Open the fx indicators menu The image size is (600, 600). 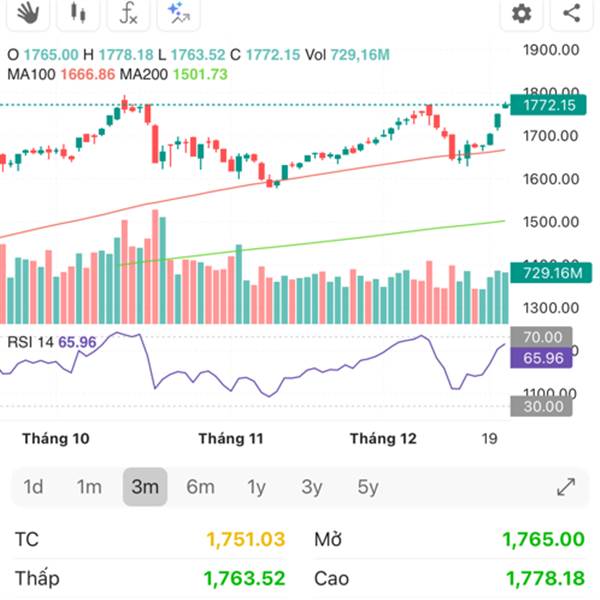(128, 13)
